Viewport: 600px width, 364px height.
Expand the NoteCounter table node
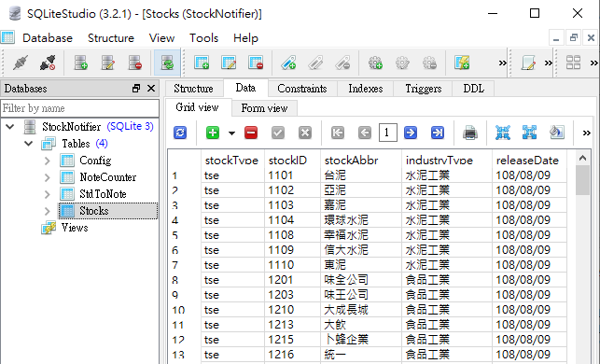coord(47,177)
